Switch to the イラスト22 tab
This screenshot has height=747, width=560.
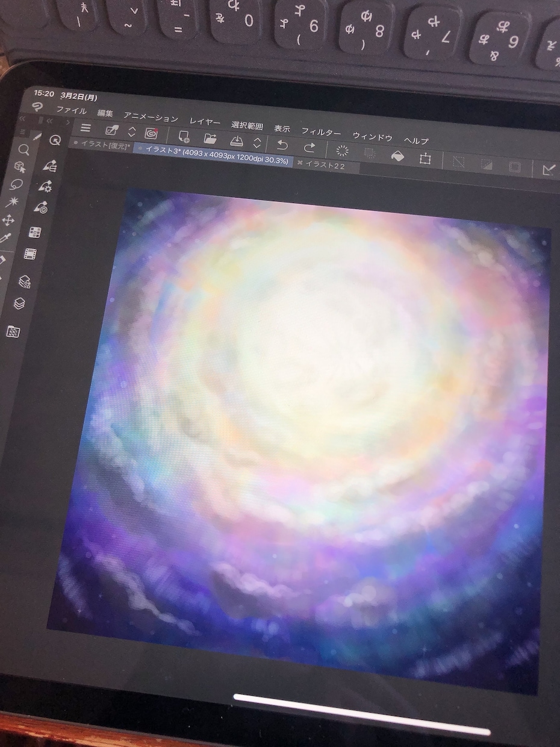(x=325, y=165)
